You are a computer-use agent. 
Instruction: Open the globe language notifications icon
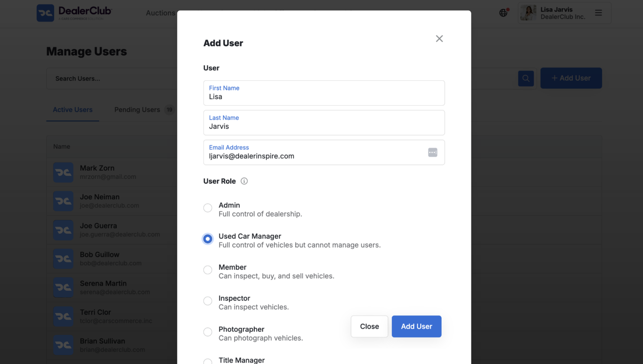coord(504,13)
